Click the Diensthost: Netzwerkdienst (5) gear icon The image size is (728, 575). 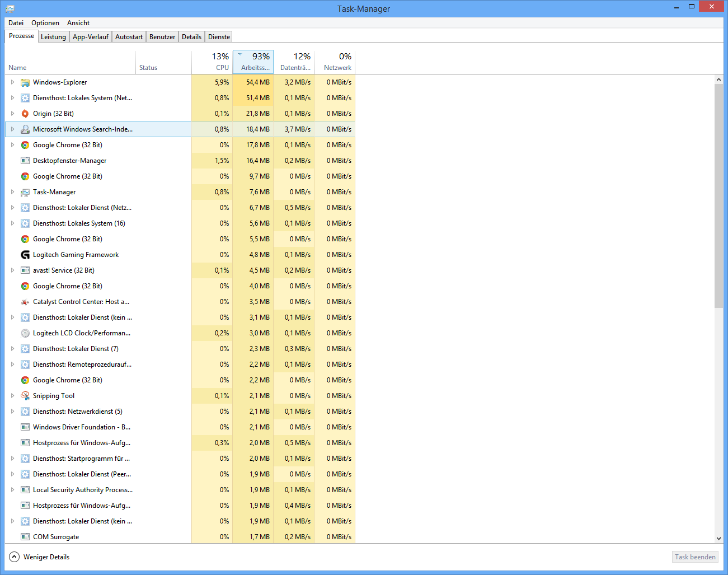click(25, 412)
